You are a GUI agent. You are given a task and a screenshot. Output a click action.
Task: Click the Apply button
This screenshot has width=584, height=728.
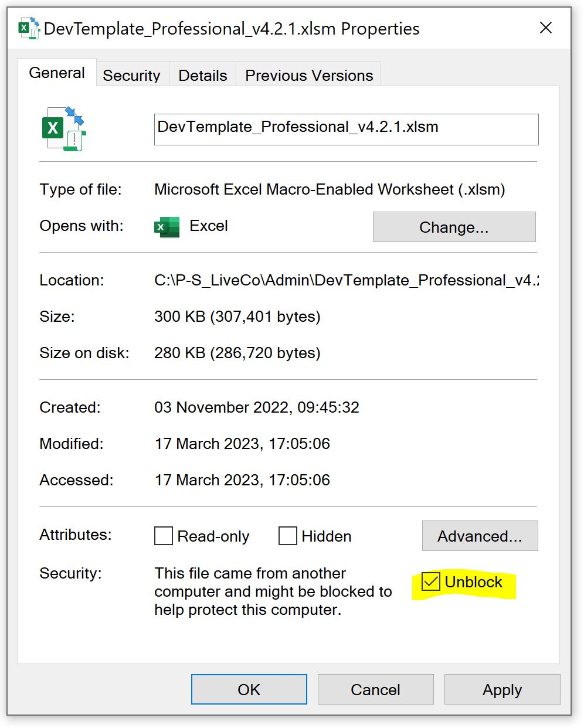coord(502,689)
